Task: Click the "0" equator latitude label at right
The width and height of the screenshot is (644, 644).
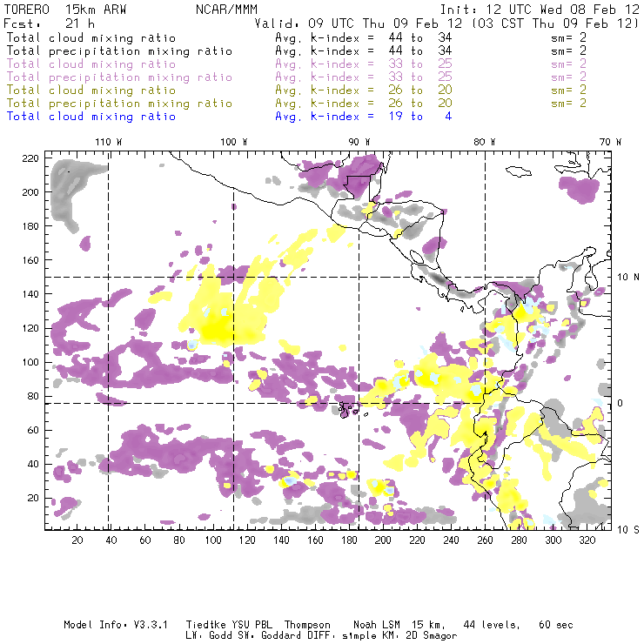Action: (620, 403)
